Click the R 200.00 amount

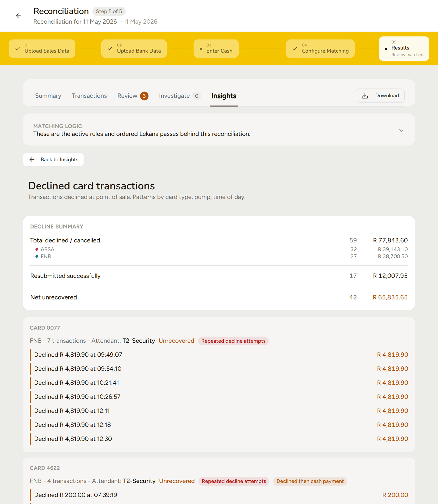click(x=395, y=495)
